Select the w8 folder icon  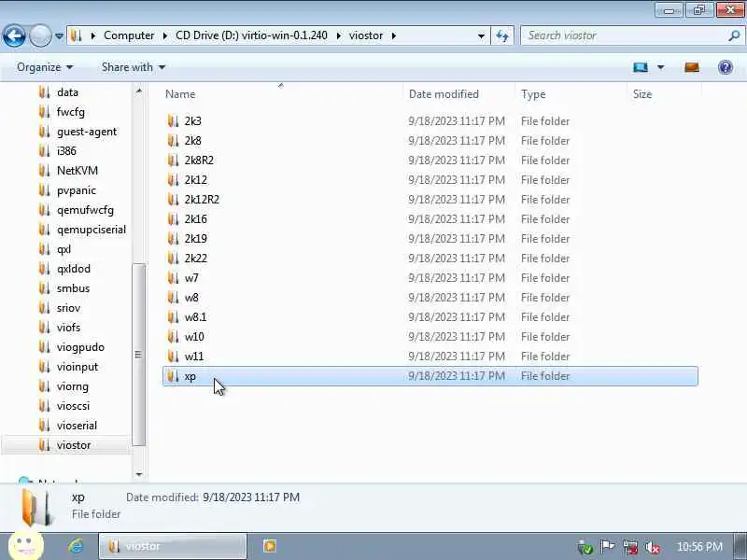coord(173,297)
